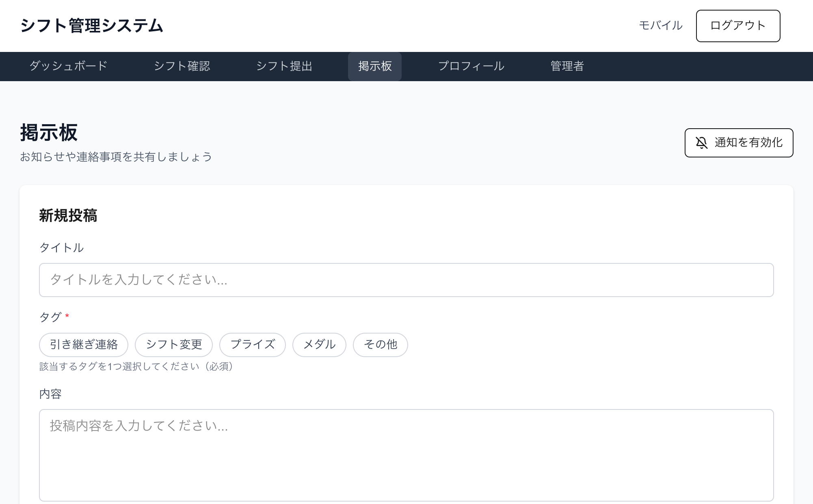Select the 掲示板 navigation tab
The height and width of the screenshot is (504, 813).
(374, 66)
